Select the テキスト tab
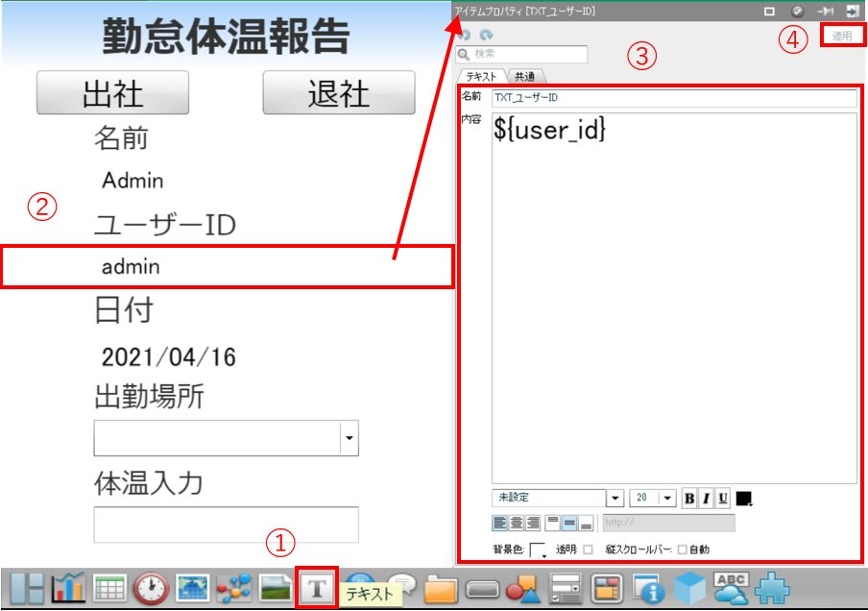The width and height of the screenshot is (868, 611). [481, 76]
